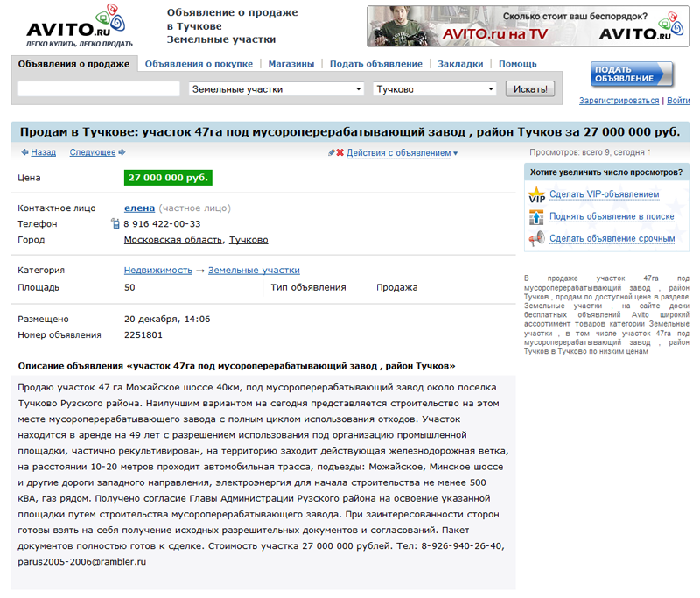Click the AVITO.ru на TV banner
The image size is (700, 598).
tap(528, 26)
